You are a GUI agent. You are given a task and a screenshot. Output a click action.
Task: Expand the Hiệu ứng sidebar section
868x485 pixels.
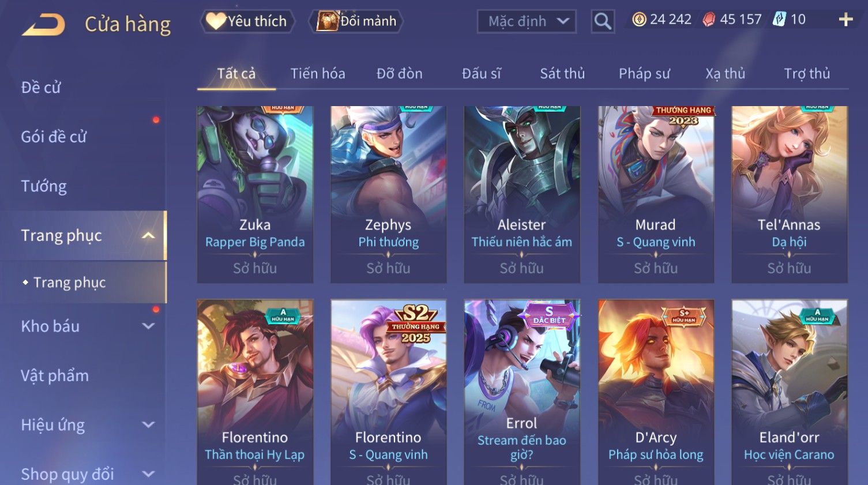click(148, 424)
